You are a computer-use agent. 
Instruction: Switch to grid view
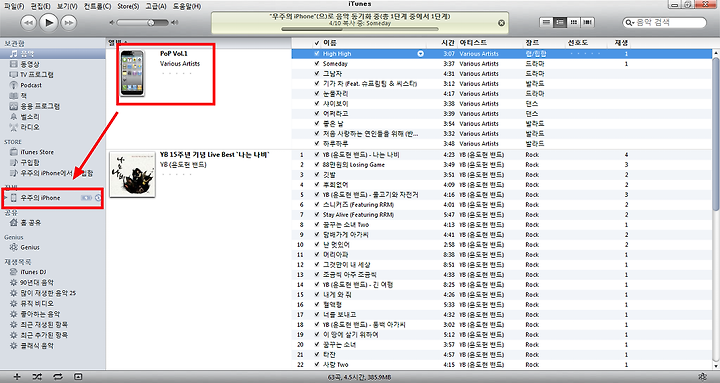574,22
